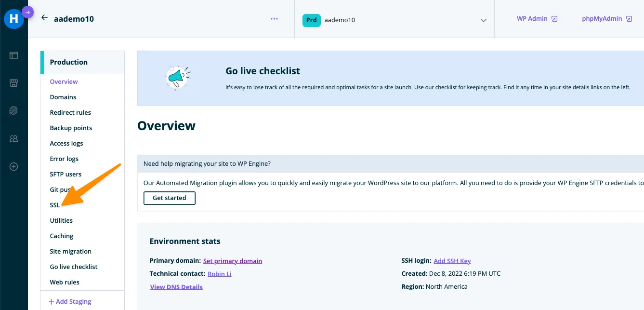644x310 pixels.
Task: Open the Caching page
Action: 62,236
